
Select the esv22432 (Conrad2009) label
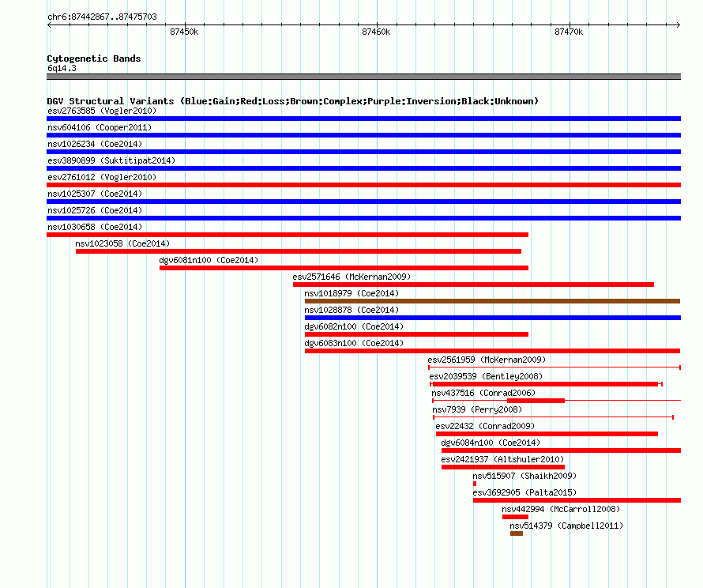(x=485, y=426)
